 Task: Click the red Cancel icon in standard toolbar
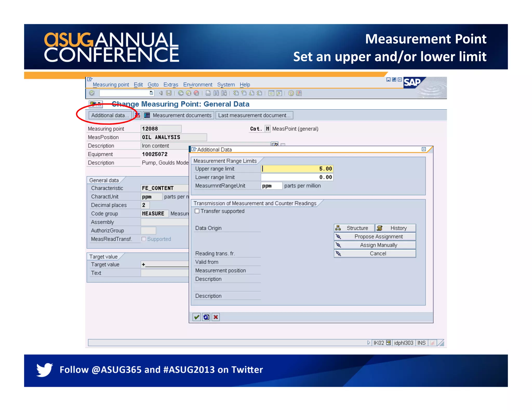click(196, 93)
